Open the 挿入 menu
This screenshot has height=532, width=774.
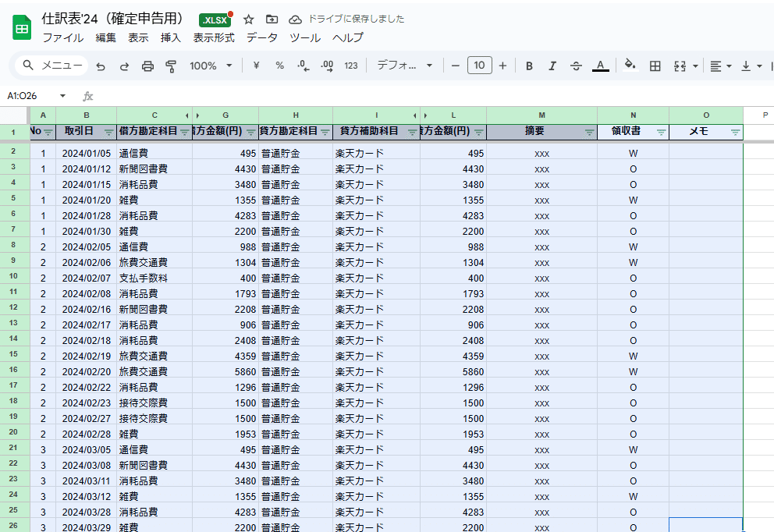pyautogui.click(x=171, y=37)
